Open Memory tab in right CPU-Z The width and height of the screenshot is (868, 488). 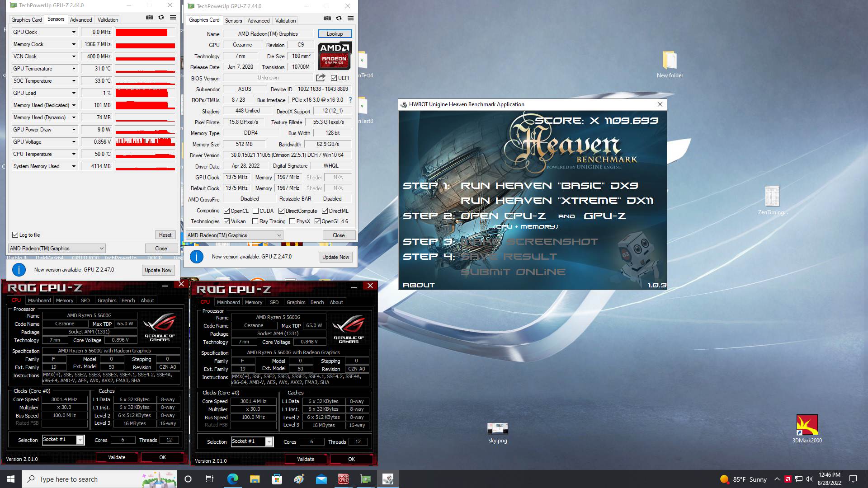(x=254, y=302)
